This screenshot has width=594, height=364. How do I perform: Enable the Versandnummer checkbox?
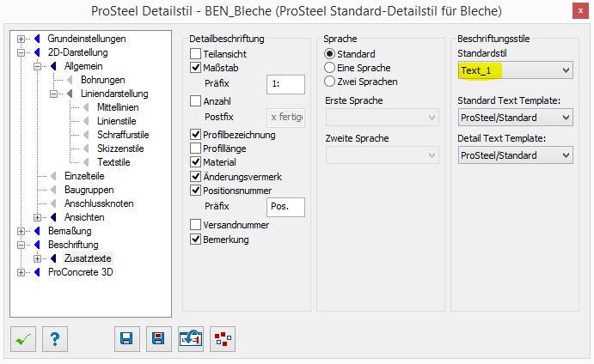(195, 225)
